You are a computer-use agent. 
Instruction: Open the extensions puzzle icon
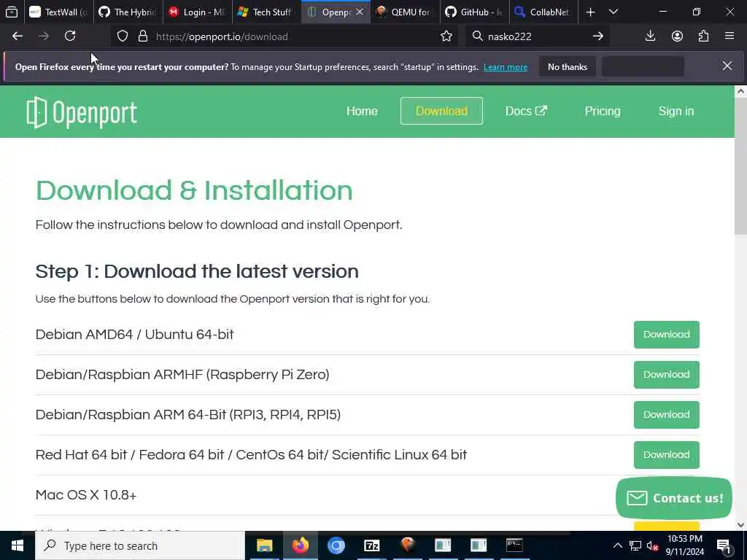[x=703, y=36]
